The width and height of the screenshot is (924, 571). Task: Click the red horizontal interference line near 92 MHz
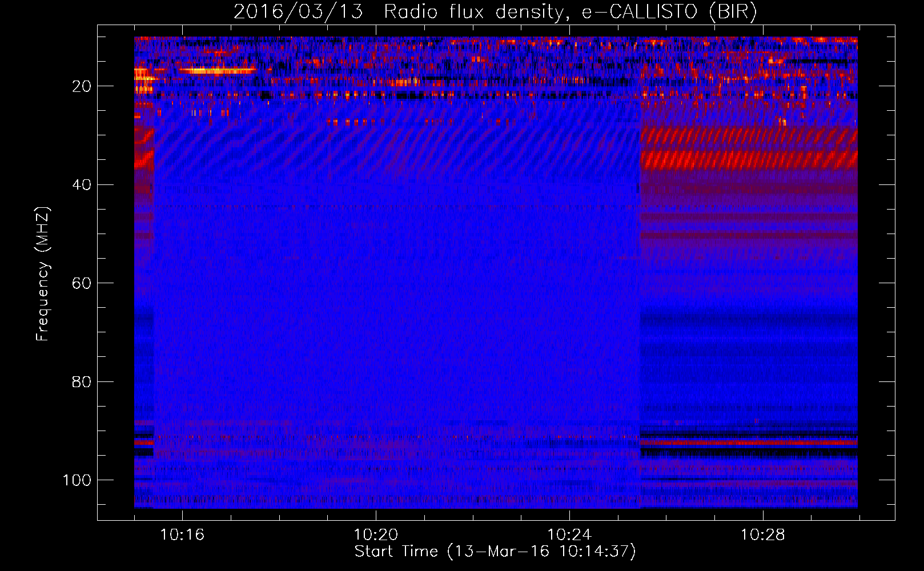[749, 443]
